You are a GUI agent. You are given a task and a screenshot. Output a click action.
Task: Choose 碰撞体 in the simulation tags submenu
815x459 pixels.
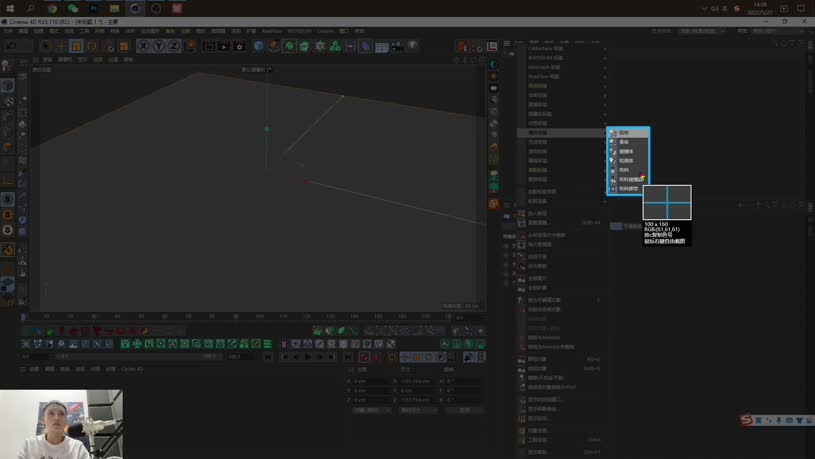628,151
